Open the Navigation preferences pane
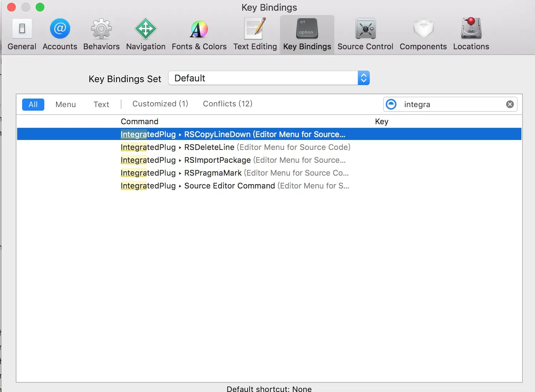Viewport: 535px width, 392px height. [146, 34]
